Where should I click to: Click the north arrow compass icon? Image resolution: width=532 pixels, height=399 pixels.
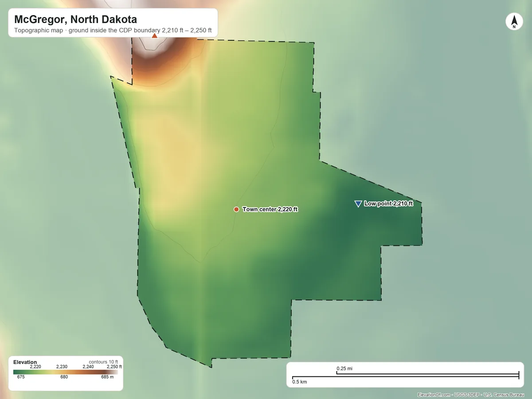[514, 22]
